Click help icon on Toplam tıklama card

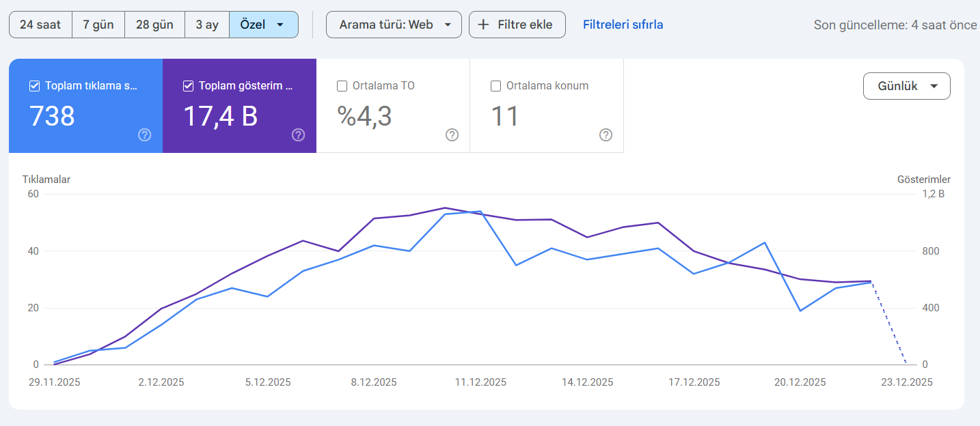tap(144, 135)
